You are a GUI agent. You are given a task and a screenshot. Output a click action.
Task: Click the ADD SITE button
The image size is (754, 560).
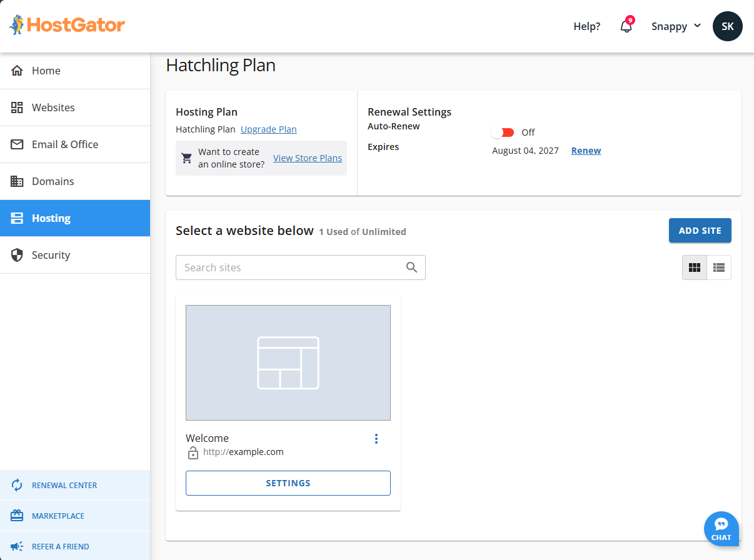pyautogui.click(x=700, y=230)
